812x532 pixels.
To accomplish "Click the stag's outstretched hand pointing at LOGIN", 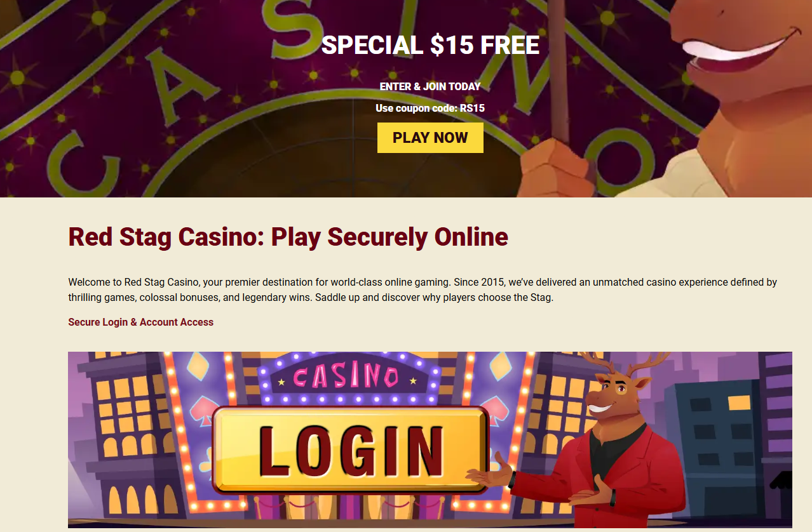I will (489, 473).
